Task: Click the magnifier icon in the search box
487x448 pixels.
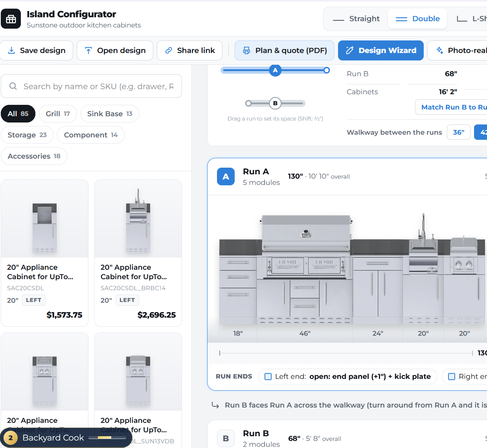Action: (x=13, y=86)
